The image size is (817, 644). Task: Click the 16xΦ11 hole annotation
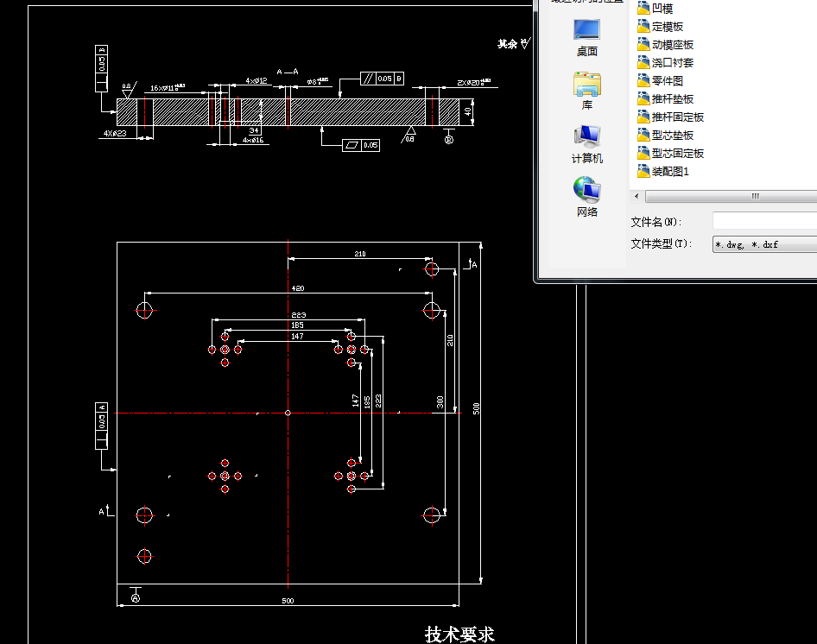[168, 87]
